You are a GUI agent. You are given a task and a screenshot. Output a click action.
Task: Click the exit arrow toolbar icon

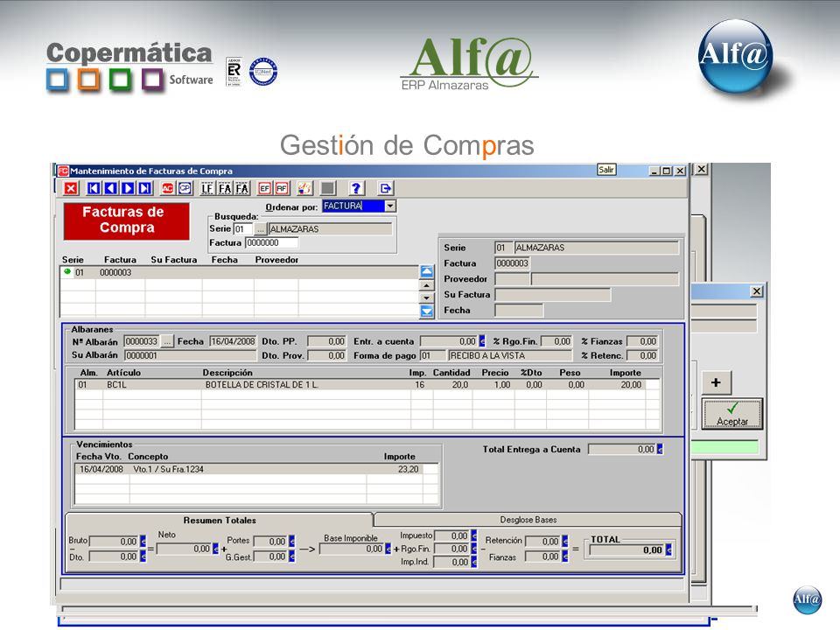[x=385, y=188]
